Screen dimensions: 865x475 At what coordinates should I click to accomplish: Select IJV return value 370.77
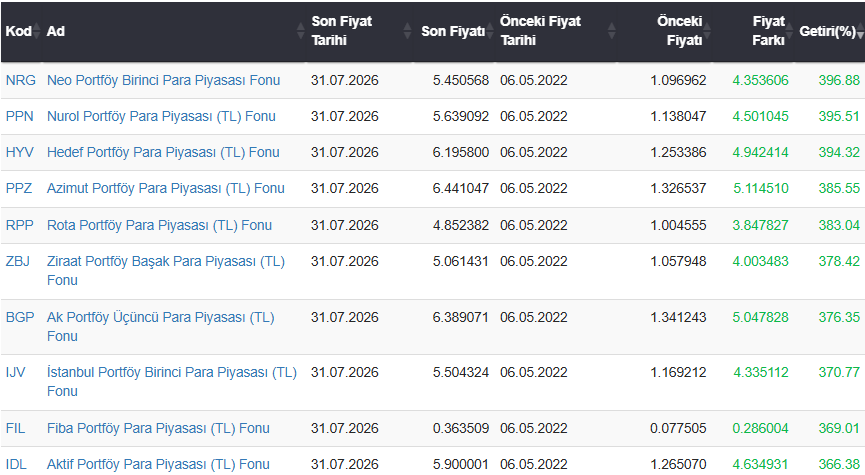[x=839, y=372]
